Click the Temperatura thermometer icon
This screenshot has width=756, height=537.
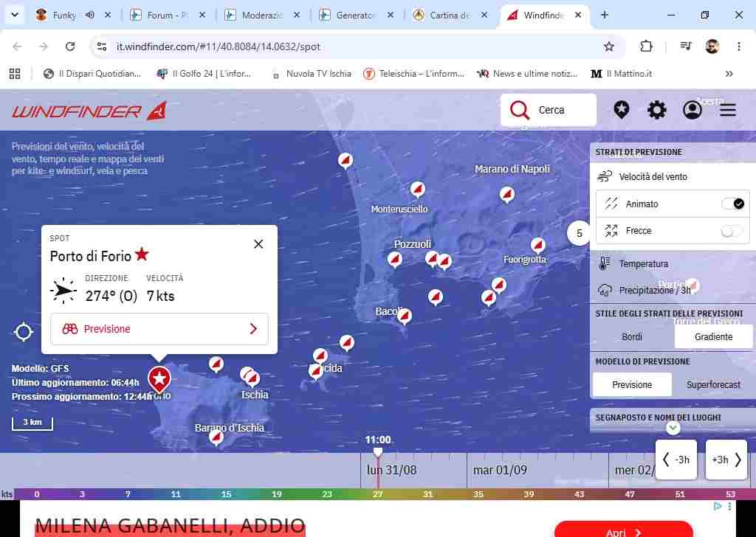604,263
